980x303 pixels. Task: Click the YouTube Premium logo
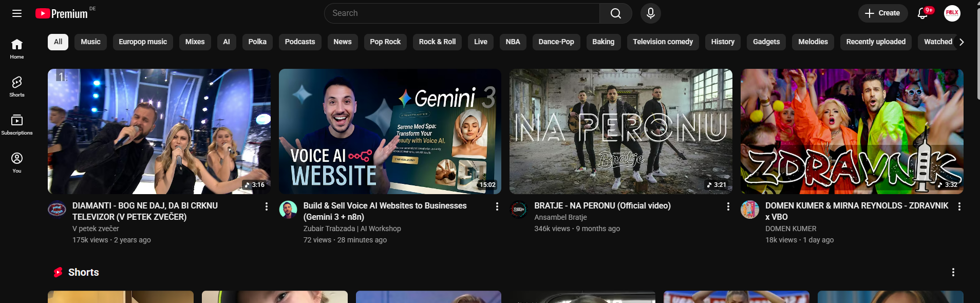(x=62, y=13)
